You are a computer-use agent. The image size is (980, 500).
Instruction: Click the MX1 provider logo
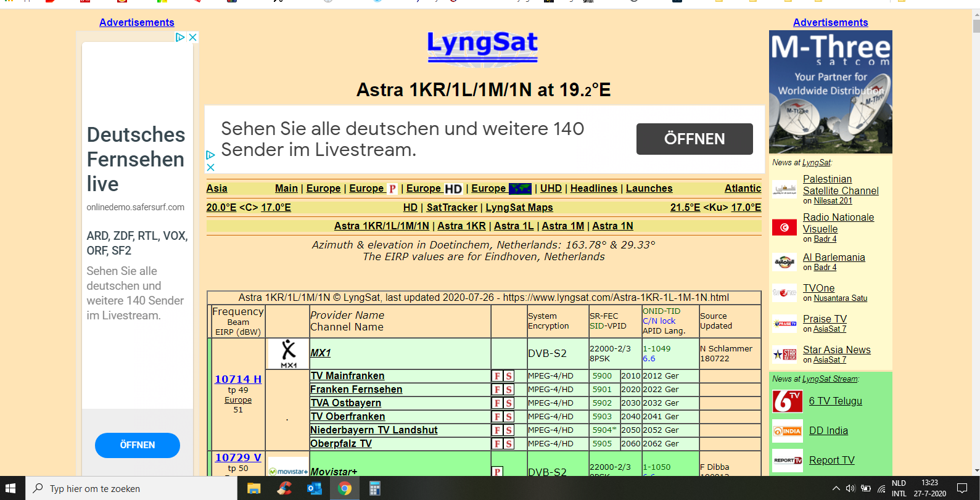(288, 354)
